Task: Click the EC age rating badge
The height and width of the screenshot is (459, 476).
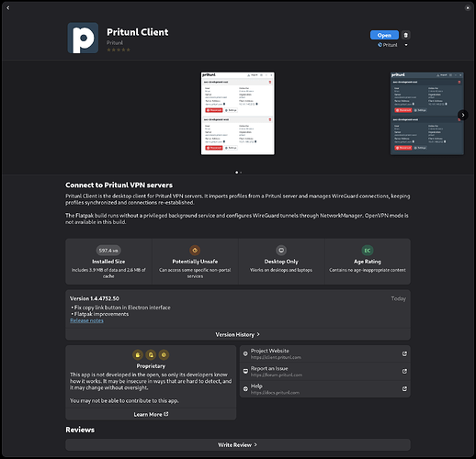Action: [x=368, y=251]
